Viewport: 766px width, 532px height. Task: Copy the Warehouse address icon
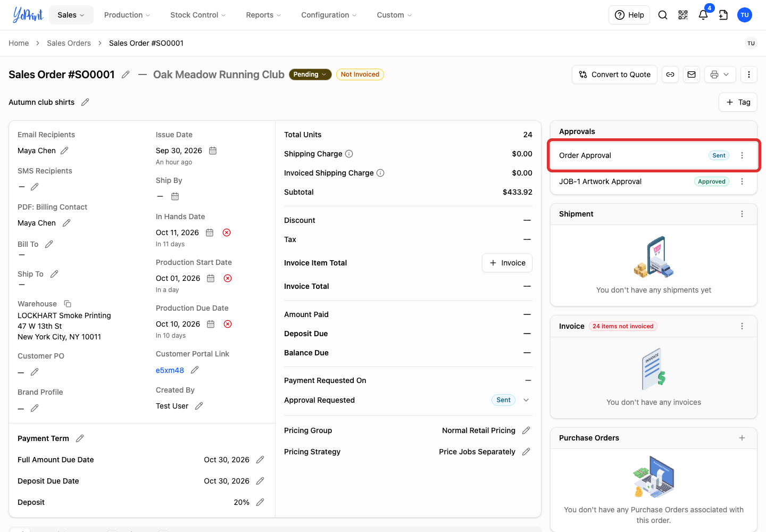(x=68, y=304)
